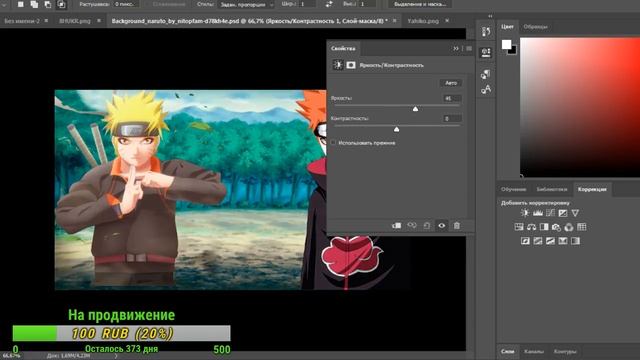Open the status bar info arrow
Viewport: 640px width, 360px height.
pos(116,356)
